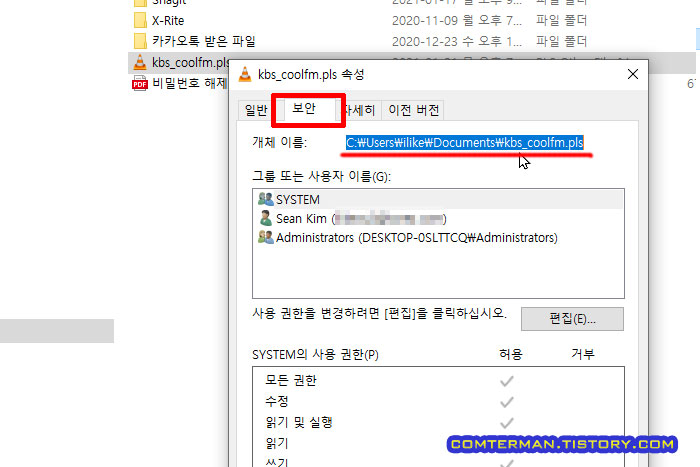Click the 거부 column header
Image resolution: width=700 pixels, height=467 pixels.
tap(583, 354)
